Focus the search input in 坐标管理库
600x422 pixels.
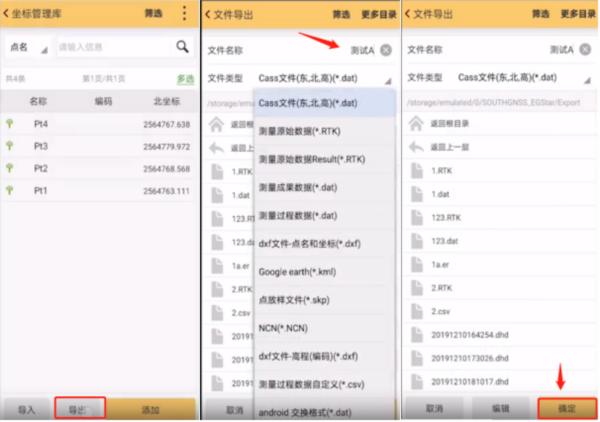coord(115,47)
